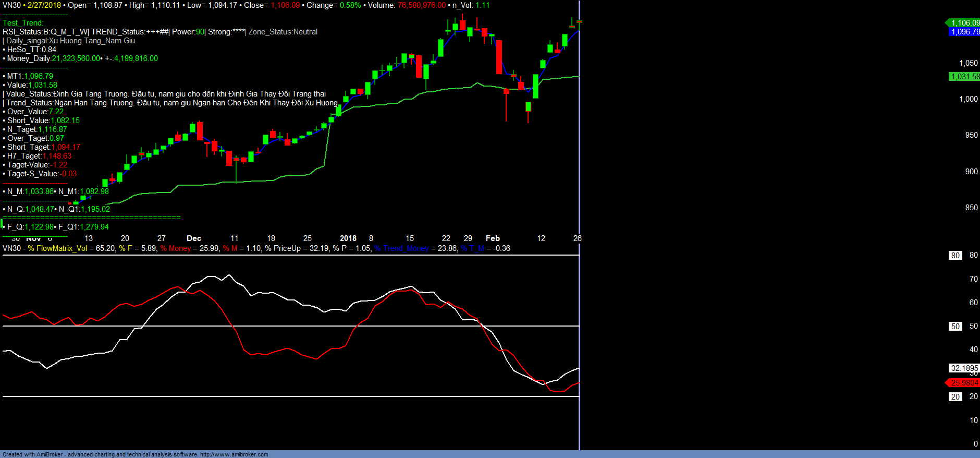The image size is (980, 458).
Task: Click the Feb label on the date axis
Action: pos(493,238)
